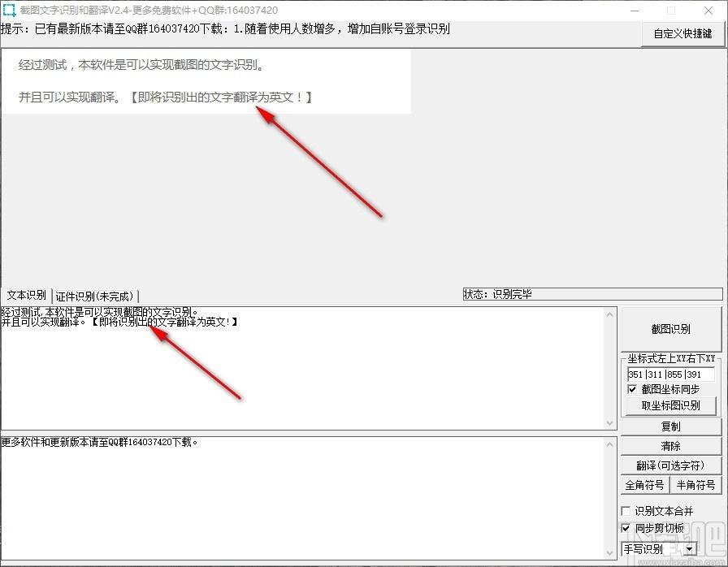Click the app icon in title bar
This screenshot has height=567, width=728.
(9, 11)
